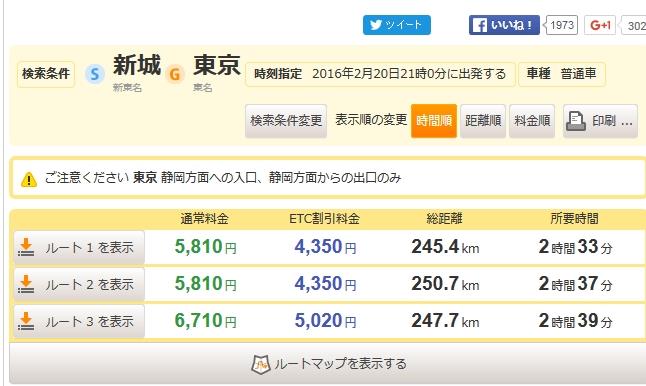Click the 車種 普通車 vehicle type box

point(562,74)
